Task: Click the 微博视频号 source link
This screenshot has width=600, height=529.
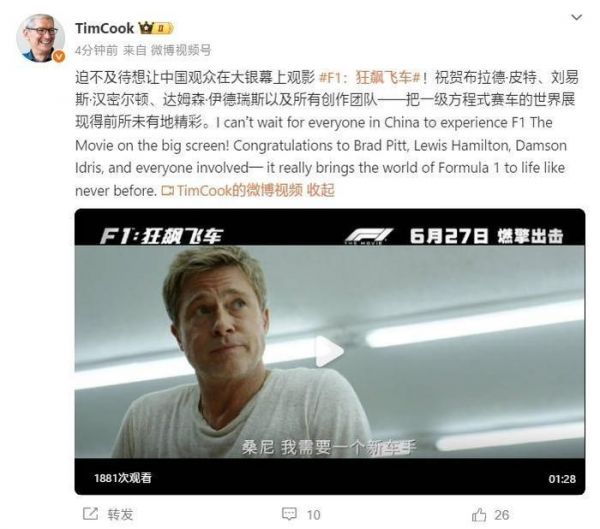Action: [x=182, y=48]
